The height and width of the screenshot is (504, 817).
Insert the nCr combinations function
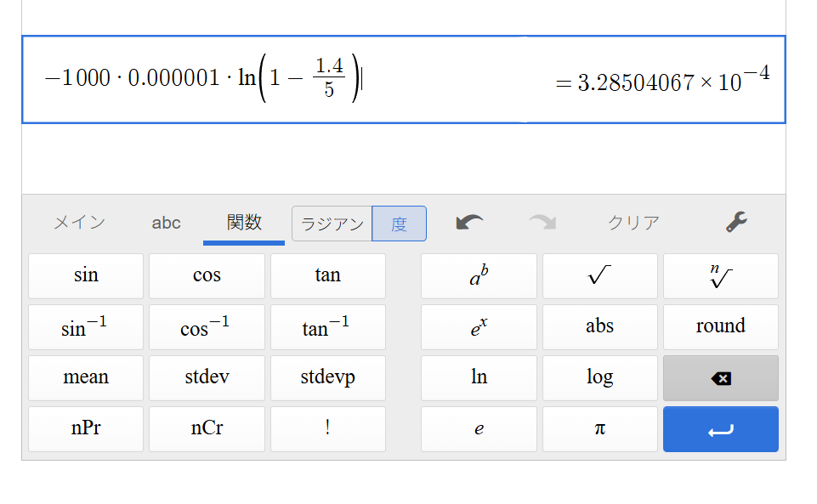click(207, 428)
